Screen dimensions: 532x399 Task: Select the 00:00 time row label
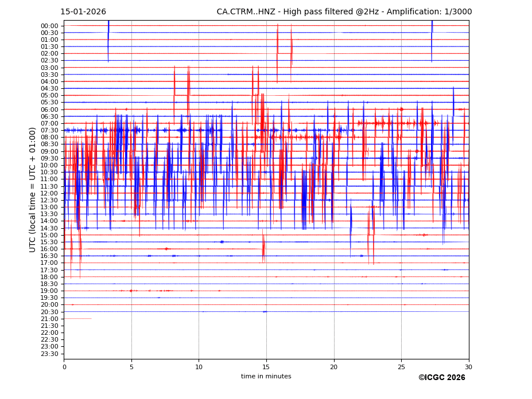point(49,26)
